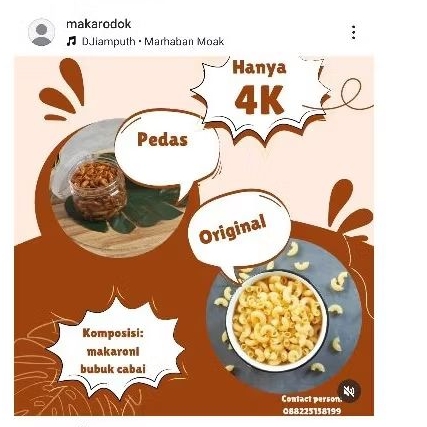Select the Komposisi ingredients badge
The width and height of the screenshot is (427, 427).
(x=114, y=350)
